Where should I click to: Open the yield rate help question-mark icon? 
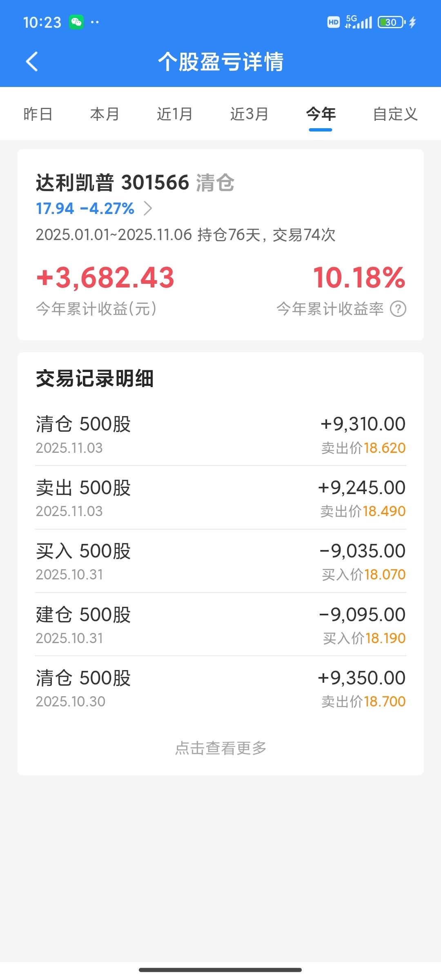pyautogui.click(x=398, y=309)
